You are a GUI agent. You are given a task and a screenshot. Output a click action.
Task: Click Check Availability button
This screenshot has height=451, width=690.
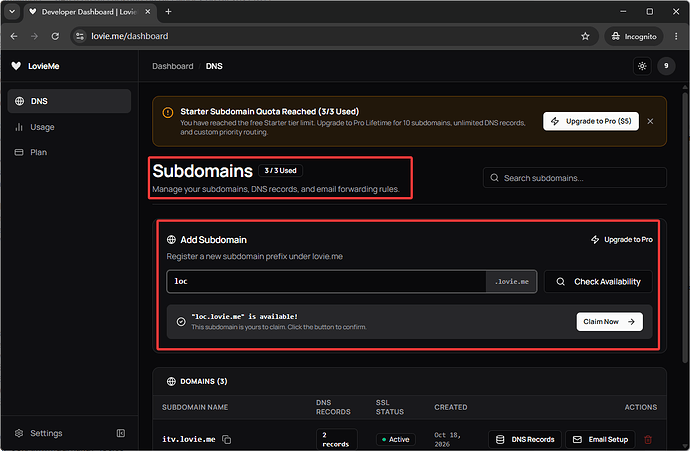tap(598, 282)
